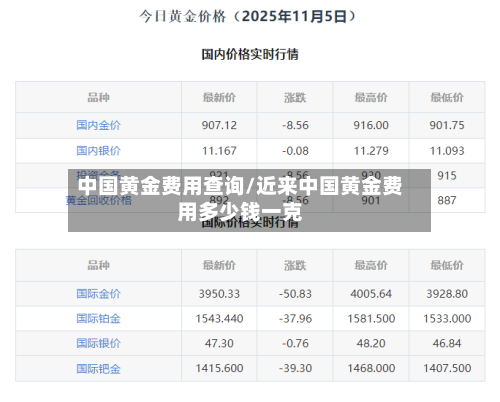
Task: Select the 品种 header in the domestic table
Action: [x=98, y=97]
